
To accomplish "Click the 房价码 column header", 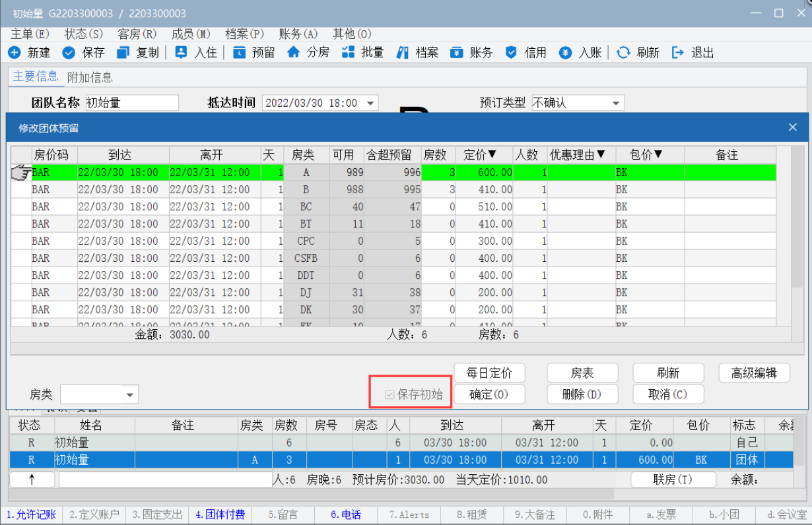I will pyautogui.click(x=54, y=155).
